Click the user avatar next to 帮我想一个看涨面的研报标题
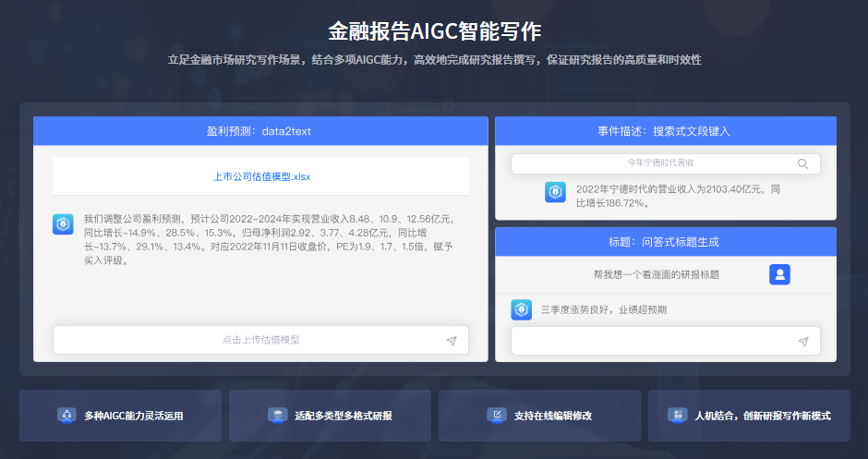Image resolution: width=868 pixels, height=459 pixels. pos(779,274)
